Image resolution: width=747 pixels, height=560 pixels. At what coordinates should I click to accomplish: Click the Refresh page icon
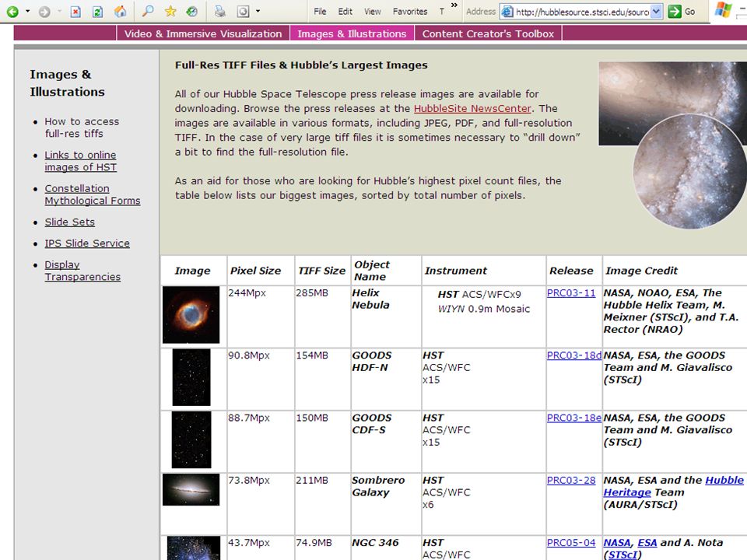point(98,12)
